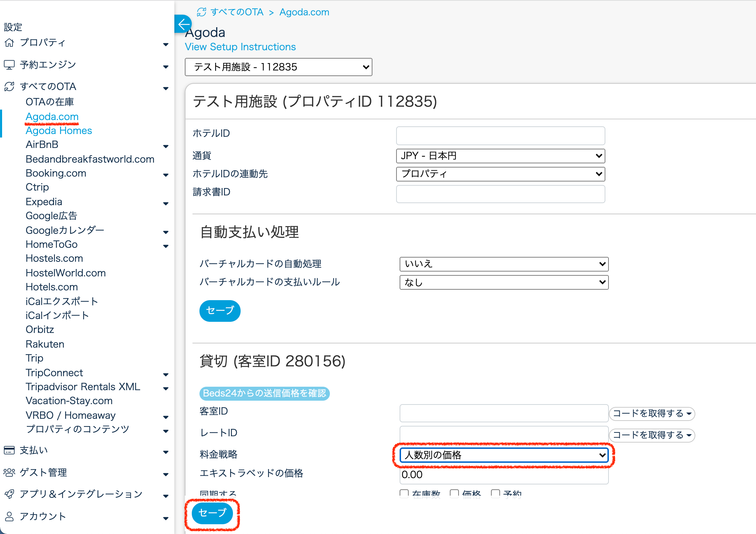
Task: Click the Beds24からの送信価格を確認 button
Action: 264,393
